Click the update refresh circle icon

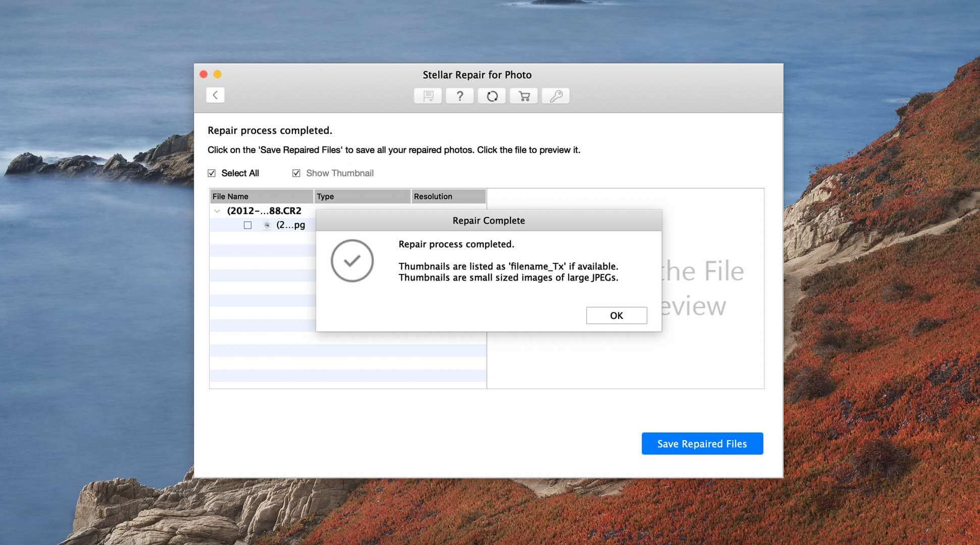click(492, 96)
